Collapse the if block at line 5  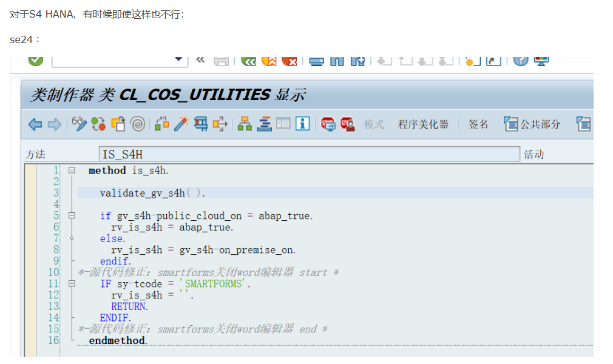[x=72, y=215]
